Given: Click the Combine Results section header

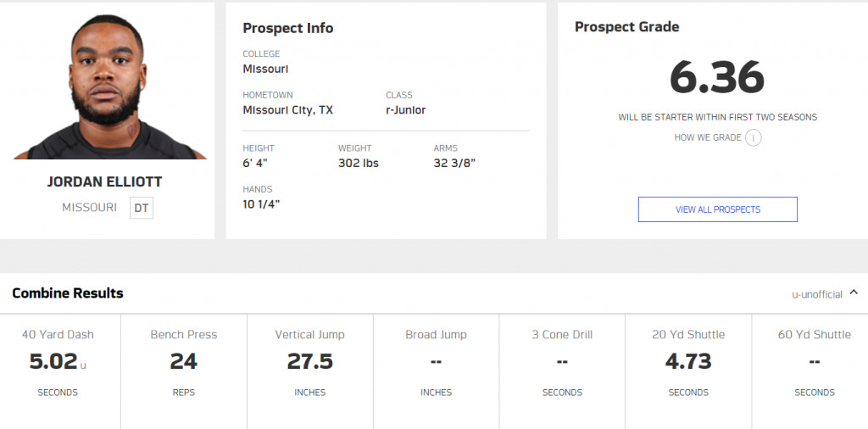Looking at the screenshot, I should click(x=68, y=292).
